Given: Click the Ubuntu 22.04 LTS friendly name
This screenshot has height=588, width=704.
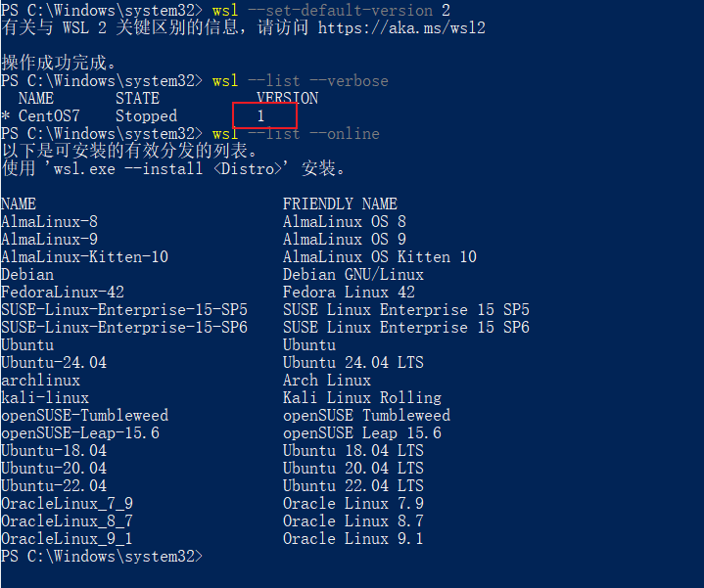Looking at the screenshot, I should tap(352, 485).
